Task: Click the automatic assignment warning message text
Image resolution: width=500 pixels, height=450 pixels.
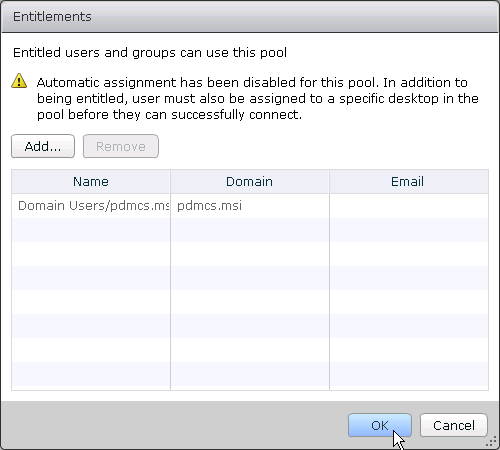Action: pyautogui.click(x=257, y=98)
